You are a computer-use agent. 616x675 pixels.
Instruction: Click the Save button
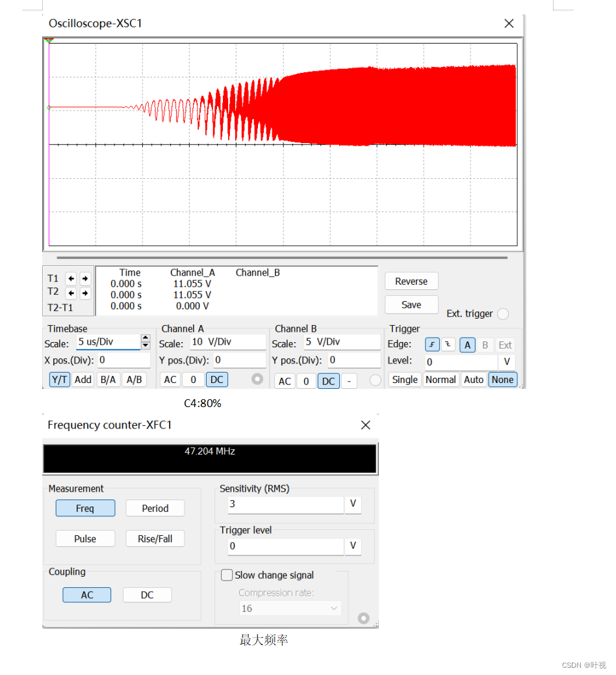(411, 305)
